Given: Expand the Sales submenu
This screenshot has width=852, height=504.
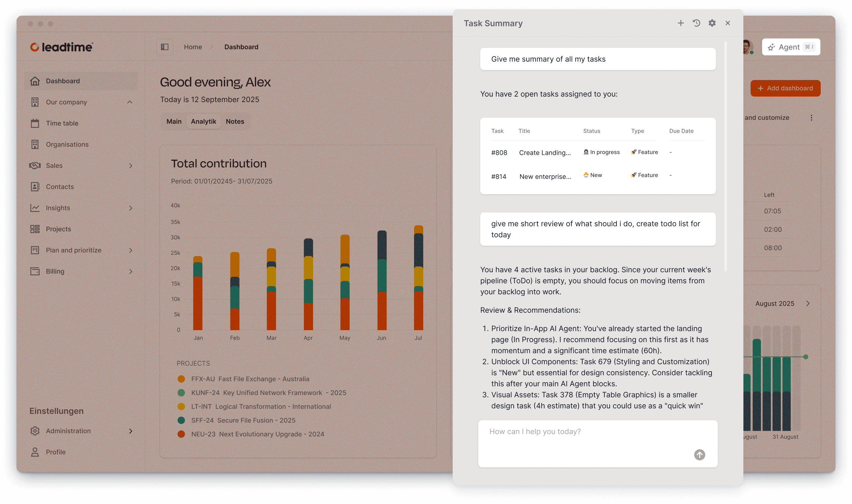Looking at the screenshot, I should point(131,166).
